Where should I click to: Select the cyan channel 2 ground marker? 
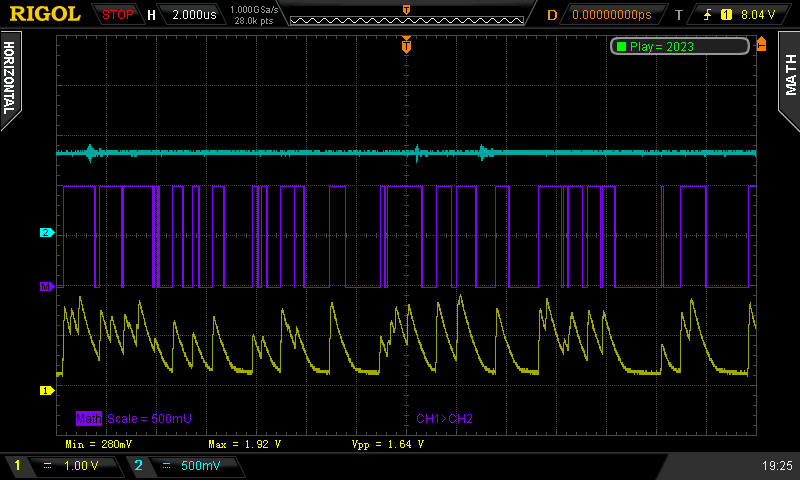[45, 233]
